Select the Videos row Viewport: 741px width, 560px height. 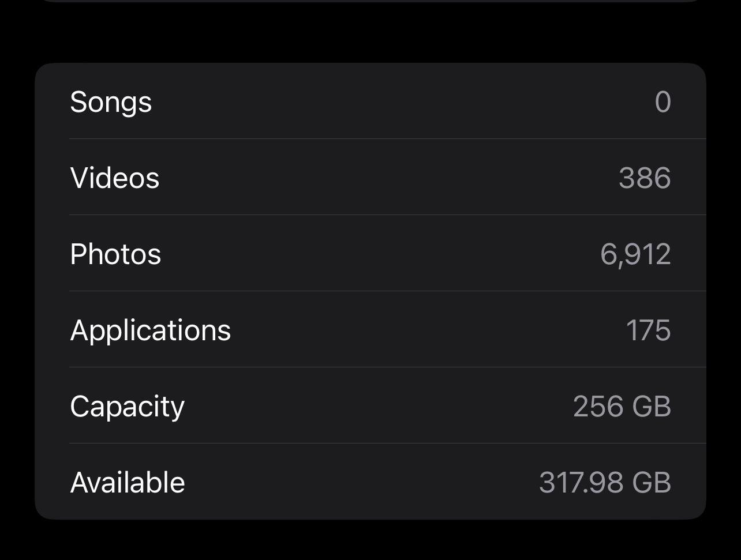[369, 178]
